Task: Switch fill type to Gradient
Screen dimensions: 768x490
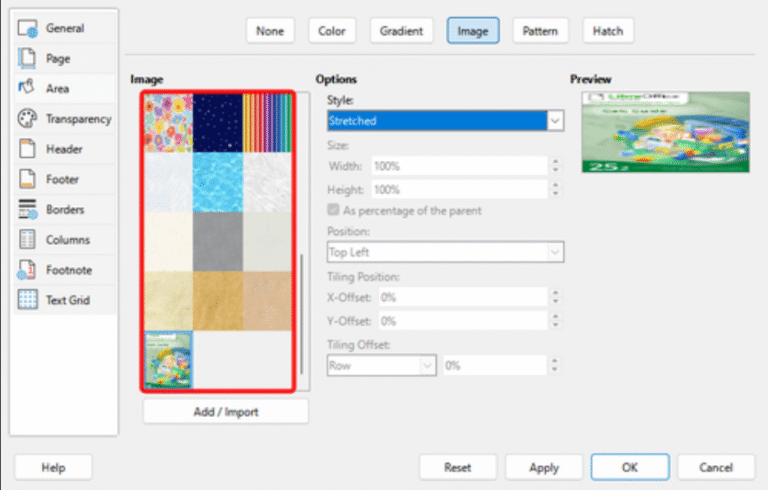Action: [402, 31]
